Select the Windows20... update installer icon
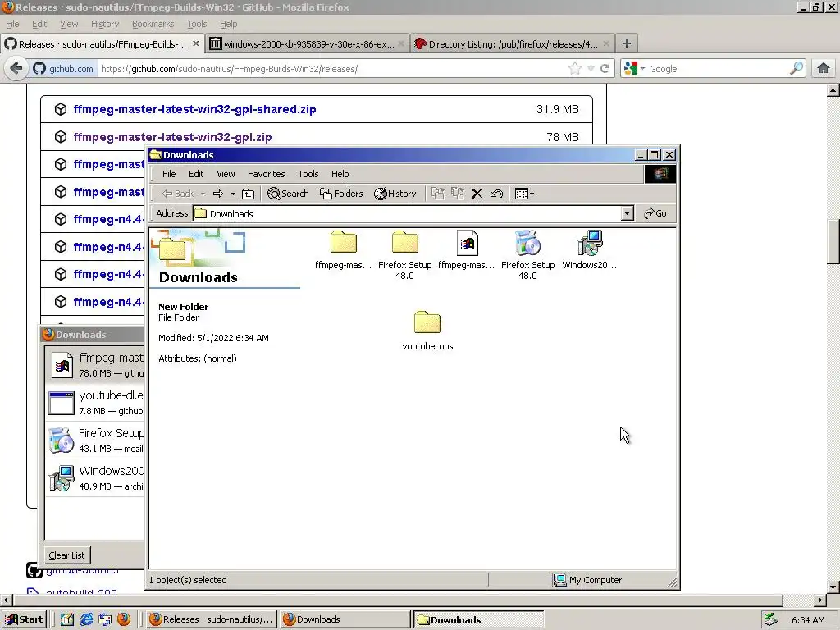 (590, 243)
